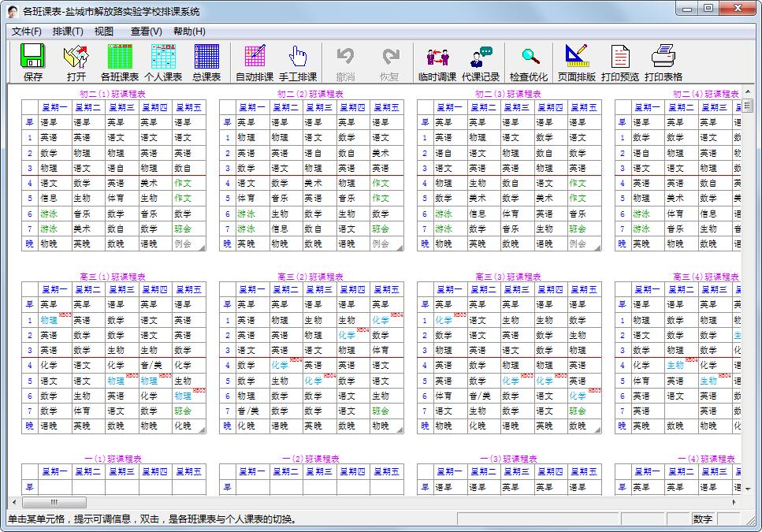The image size is (762, 532).
Task: Open 临时调课 temporary class adjustment
Action: pyautogui.click(x=437, y=62)
